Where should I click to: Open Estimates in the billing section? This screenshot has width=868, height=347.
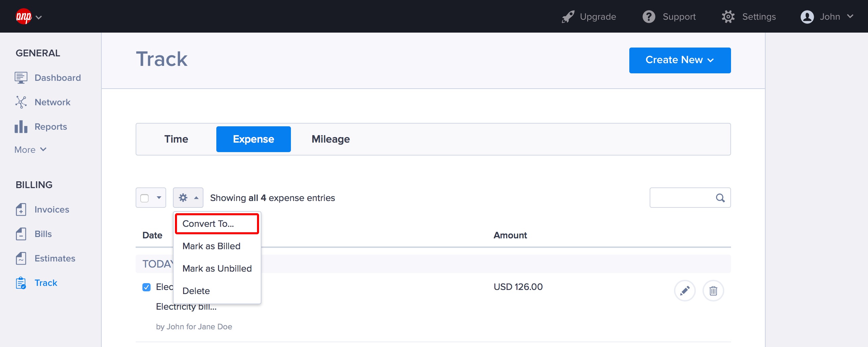55,258
